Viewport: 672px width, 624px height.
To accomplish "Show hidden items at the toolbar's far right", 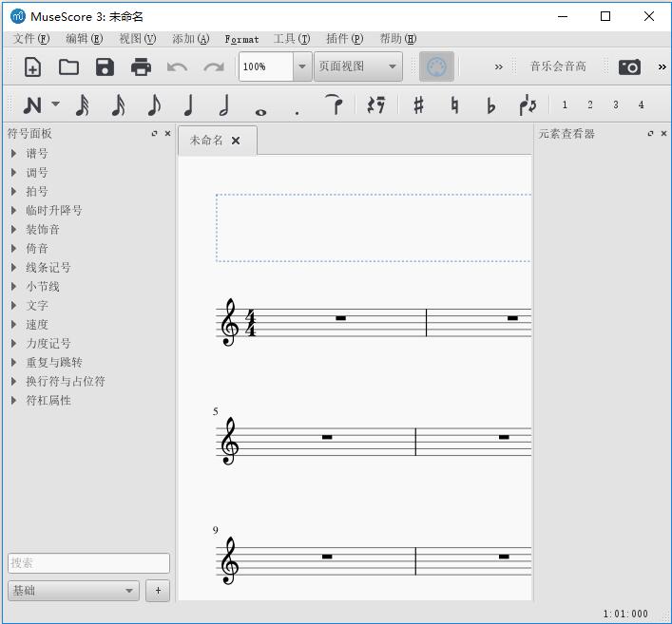I will pos(662,66).
